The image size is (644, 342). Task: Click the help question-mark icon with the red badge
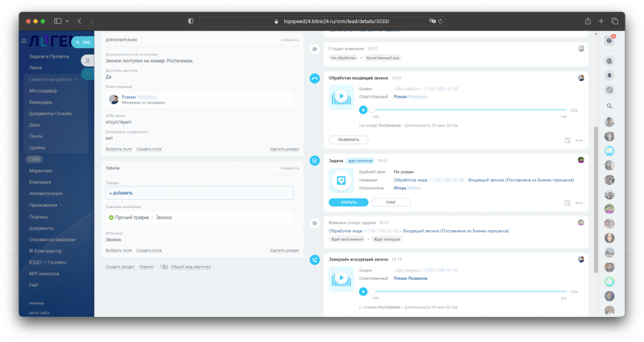[x=609, y=40]
